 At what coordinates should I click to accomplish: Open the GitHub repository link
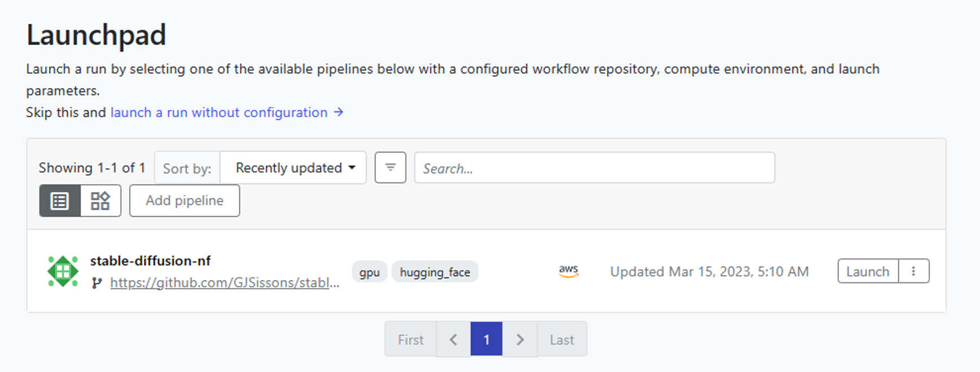point(225,283)
